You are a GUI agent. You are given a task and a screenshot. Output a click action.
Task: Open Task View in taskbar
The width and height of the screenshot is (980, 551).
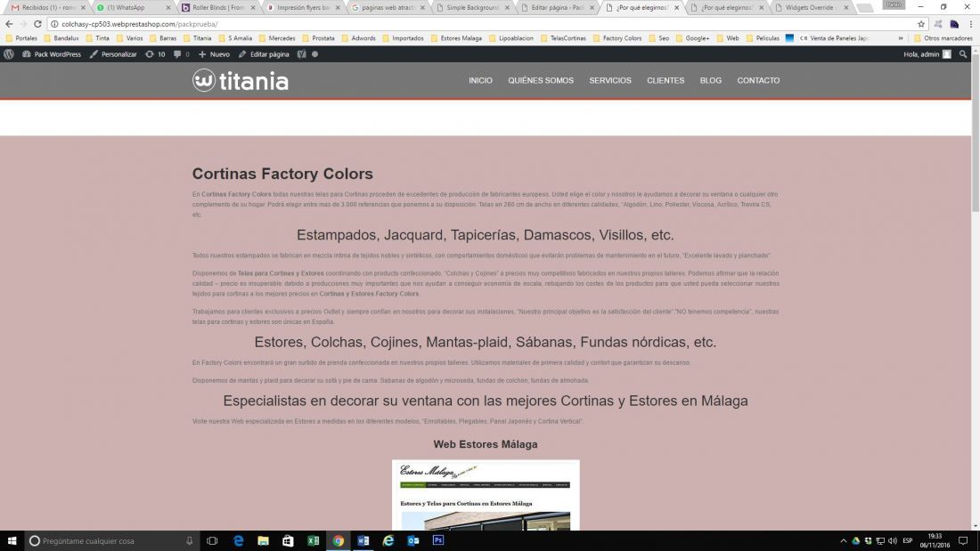click(x=213, y=541)
